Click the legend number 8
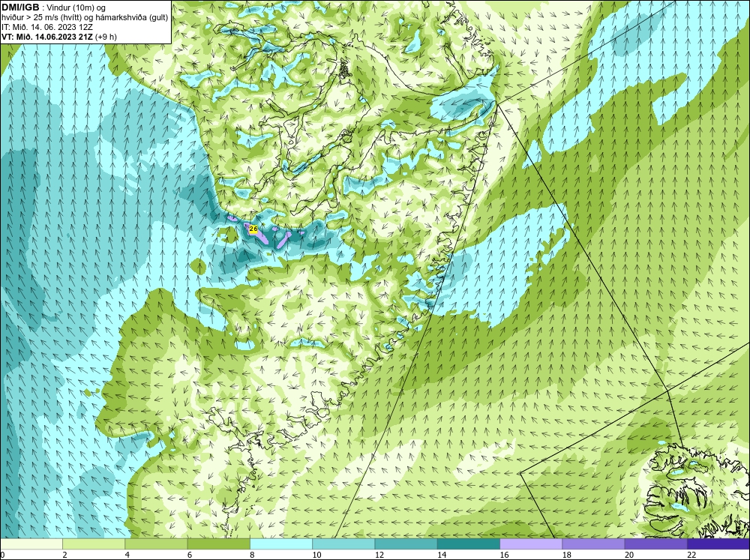The image size is (750, 560). click(x=252, y=555)
